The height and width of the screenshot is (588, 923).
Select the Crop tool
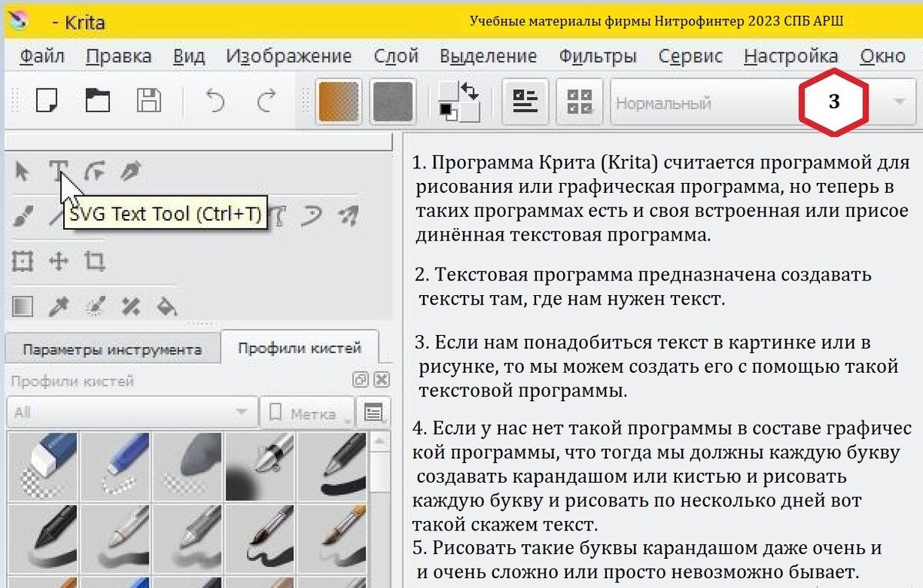(94, 261)
